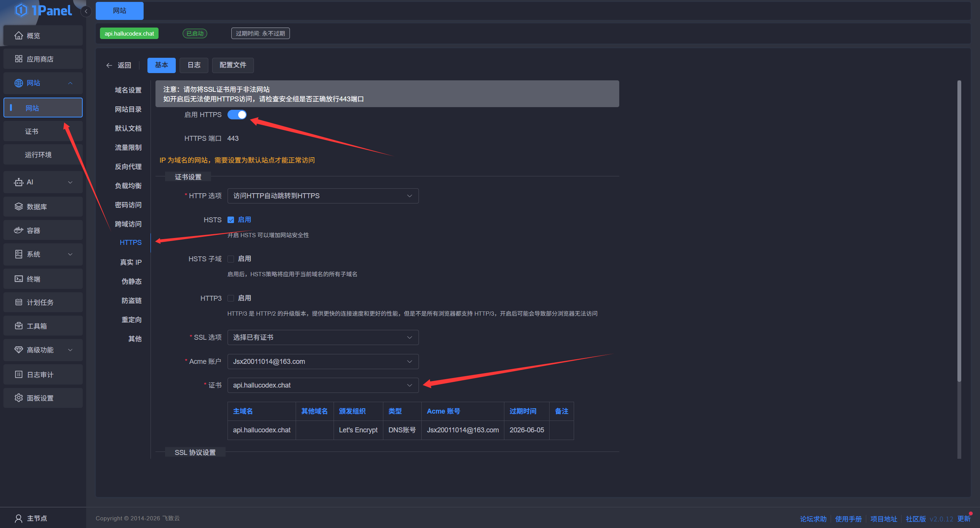Click the Terminal icon in sidebar
980x528 pixels.
pyautogui.click(x=18, y=279)
